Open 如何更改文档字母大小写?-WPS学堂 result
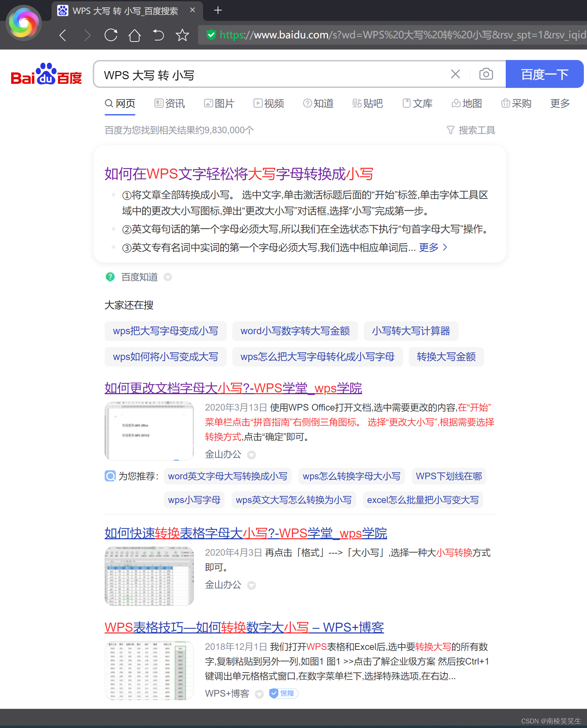The image size is (587, 728). point(233,388)
